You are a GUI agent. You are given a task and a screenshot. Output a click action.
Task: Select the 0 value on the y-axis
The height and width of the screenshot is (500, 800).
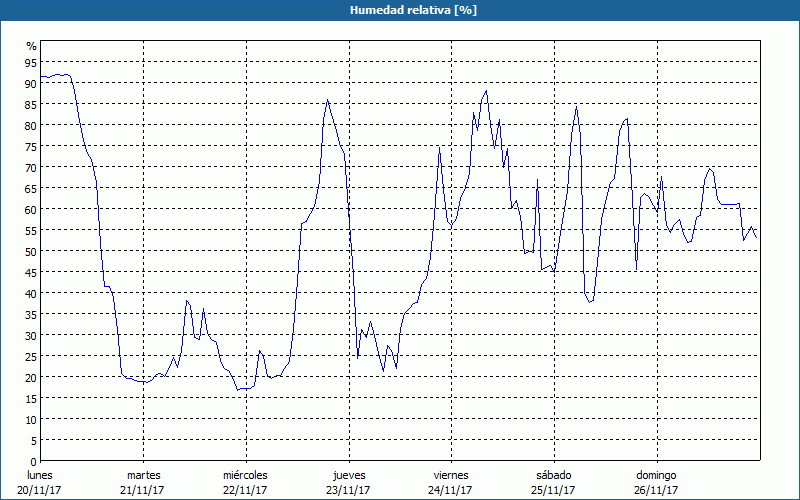[34, 462]
